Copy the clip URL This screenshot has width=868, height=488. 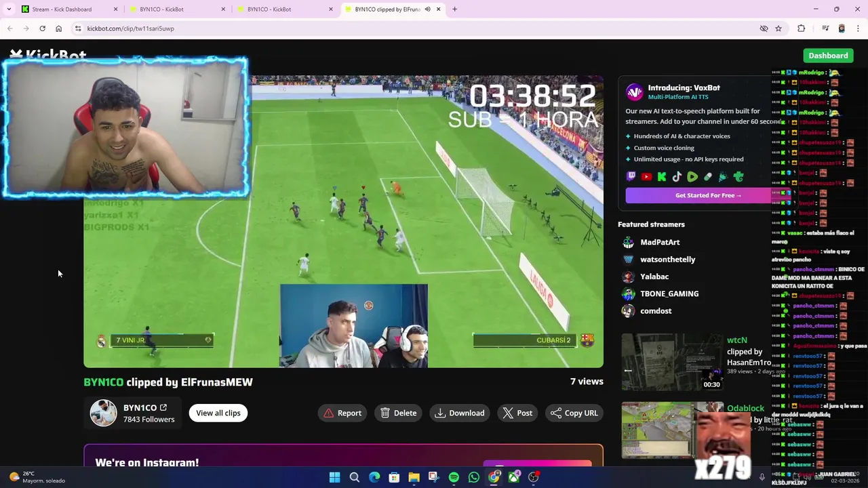(x=574, y=413)
